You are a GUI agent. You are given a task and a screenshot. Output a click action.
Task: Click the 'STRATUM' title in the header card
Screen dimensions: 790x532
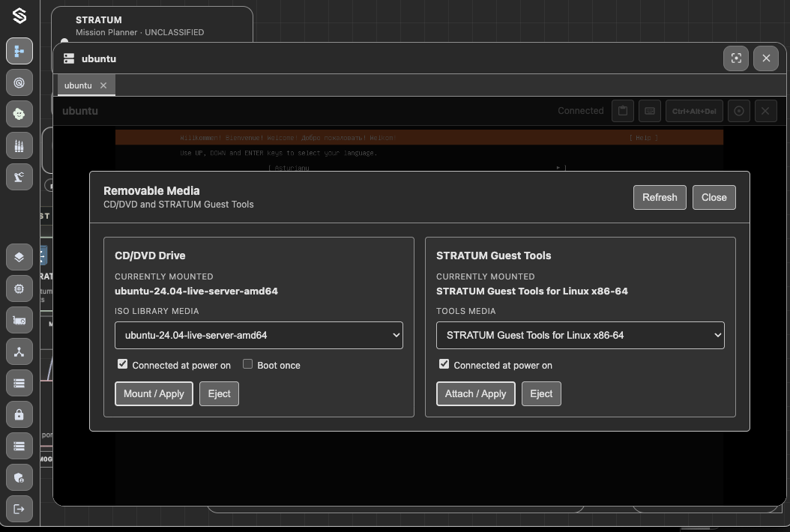[x=99, y=20]
